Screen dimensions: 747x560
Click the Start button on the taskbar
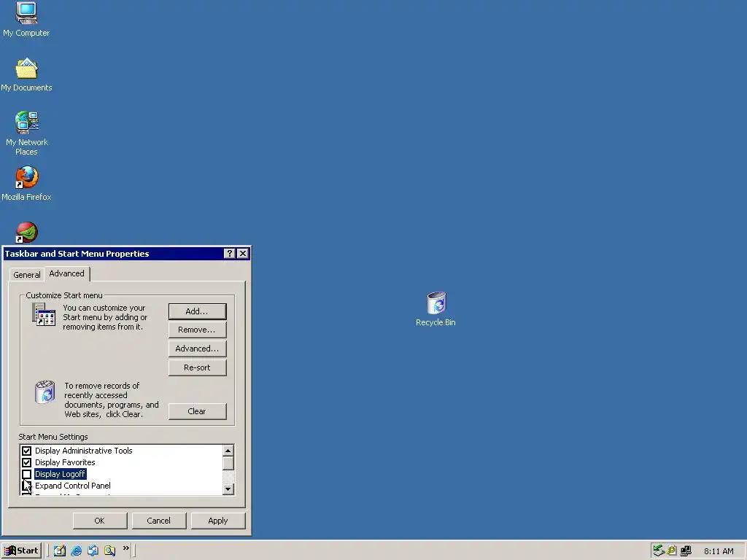click(21, 551)
